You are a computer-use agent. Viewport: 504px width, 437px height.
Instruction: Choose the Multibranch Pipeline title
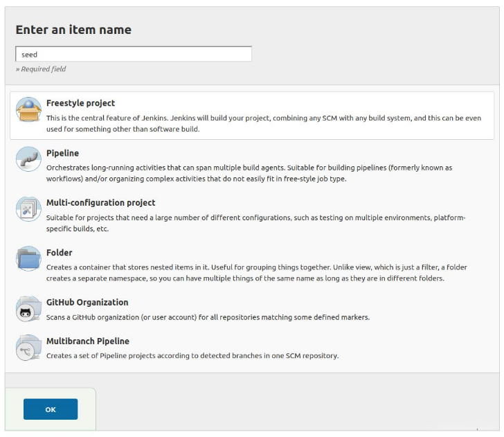(87, 341)
